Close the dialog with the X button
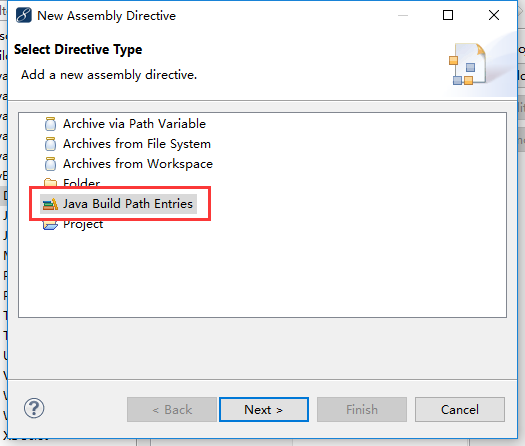The image size is (525, 446). pyautogui.click(x=494, y=15)
